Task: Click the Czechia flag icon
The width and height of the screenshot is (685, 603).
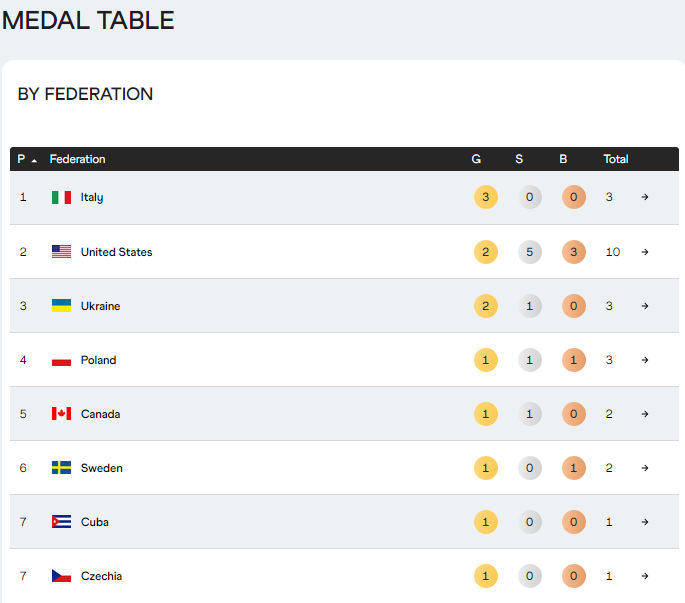Action: 61,576
